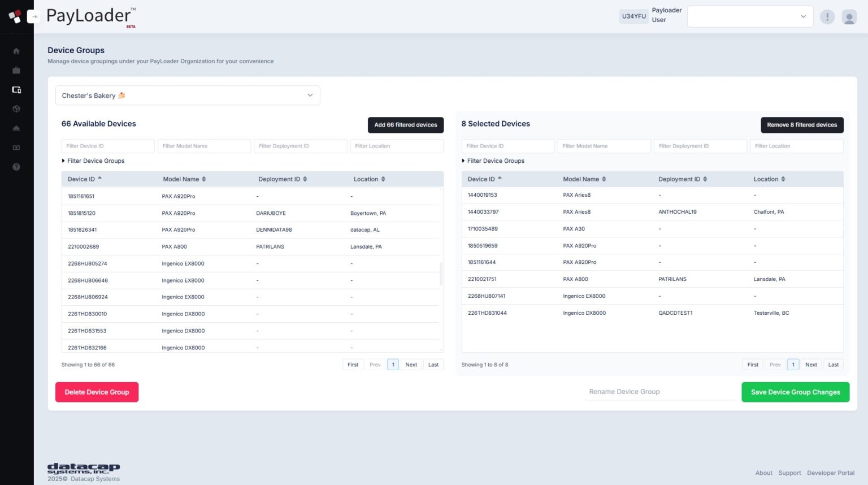Click the briefcase icon in the sidebar

16,71
